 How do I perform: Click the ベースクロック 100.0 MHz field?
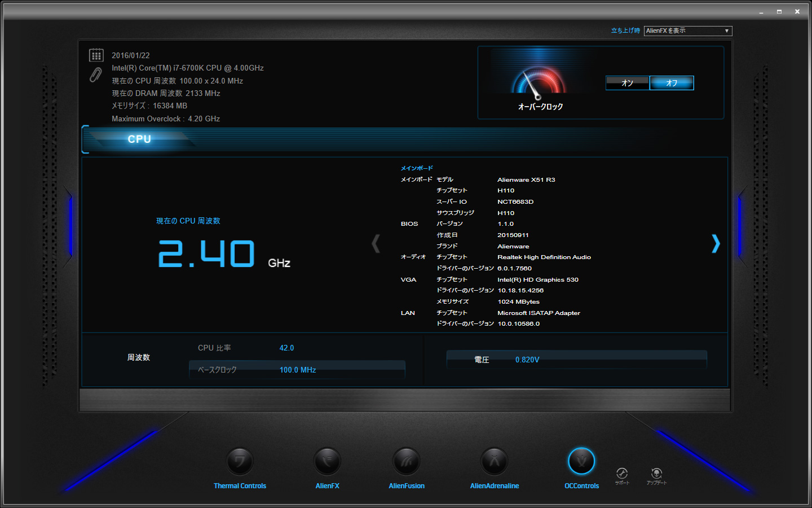click(x=297, y=370)
